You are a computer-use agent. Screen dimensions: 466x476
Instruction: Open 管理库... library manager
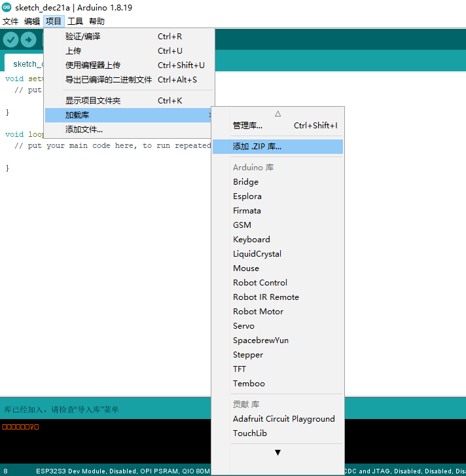pos(278,125)
